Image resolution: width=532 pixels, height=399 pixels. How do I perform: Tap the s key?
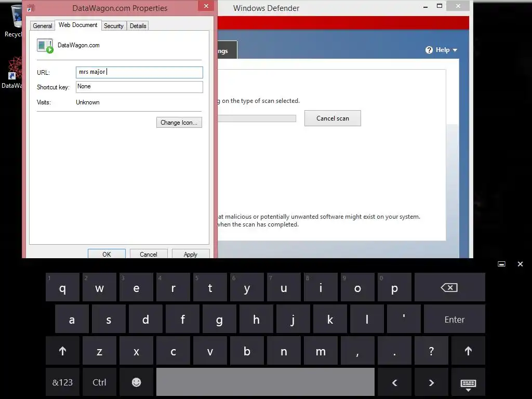109,320
